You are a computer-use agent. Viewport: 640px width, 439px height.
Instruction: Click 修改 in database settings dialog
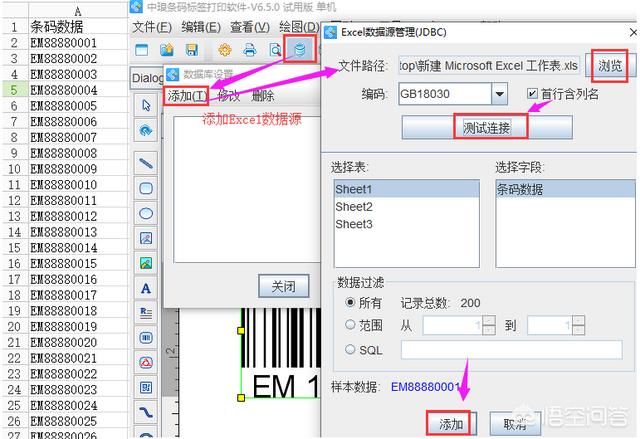point(229,96)
